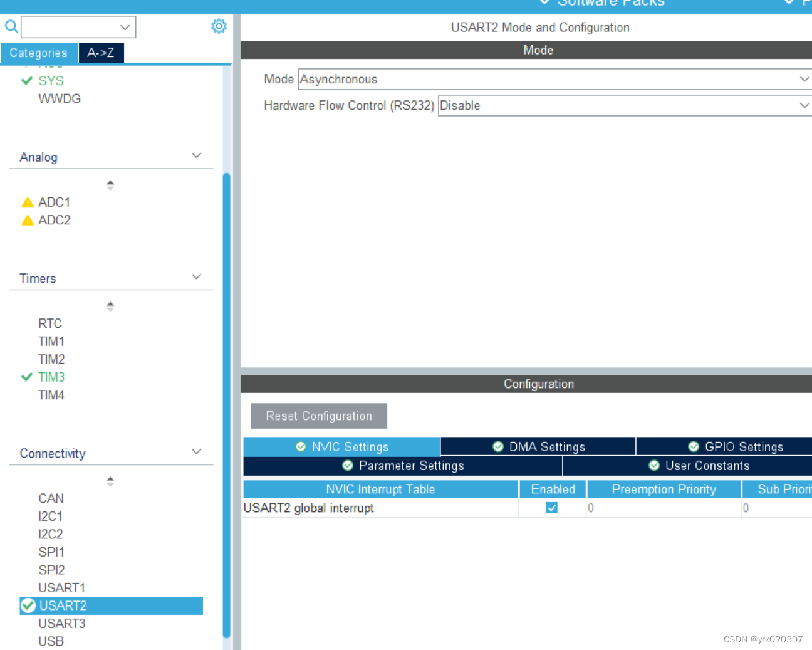Select WWDG in the peripheral list

coord(60,99)
